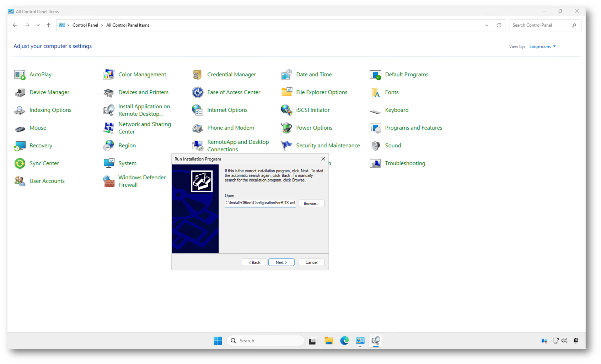This screenshot has height=364, width=601.
Task: Click the Search Control Panel box
Action: click(541, 25)
